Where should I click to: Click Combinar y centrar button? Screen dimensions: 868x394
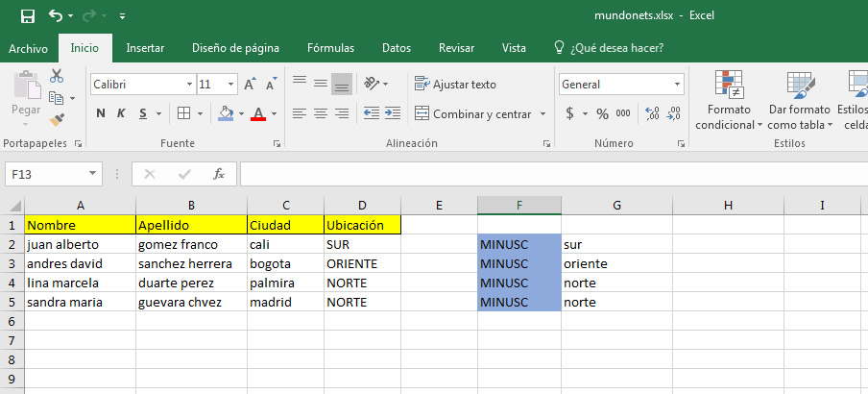click(473, 114)
